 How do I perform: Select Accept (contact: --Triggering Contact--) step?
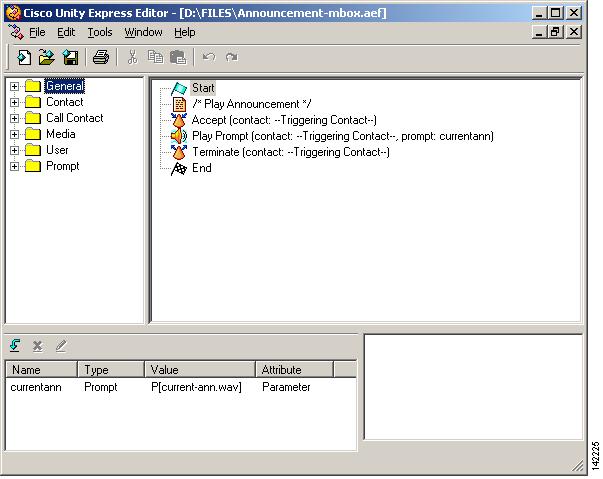click(x=284, y=120)
